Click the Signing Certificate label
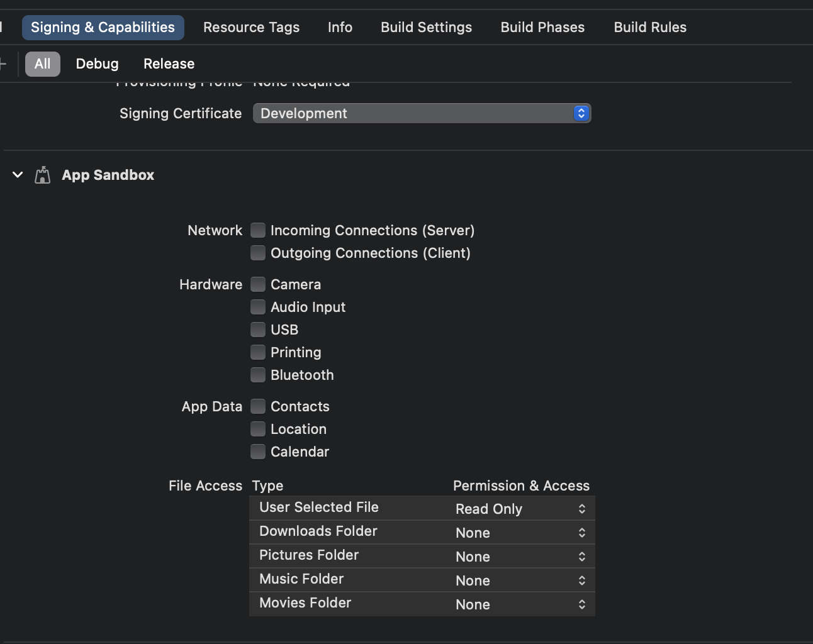Viewport: 813px width, 644px height. [x=181, y=114]
